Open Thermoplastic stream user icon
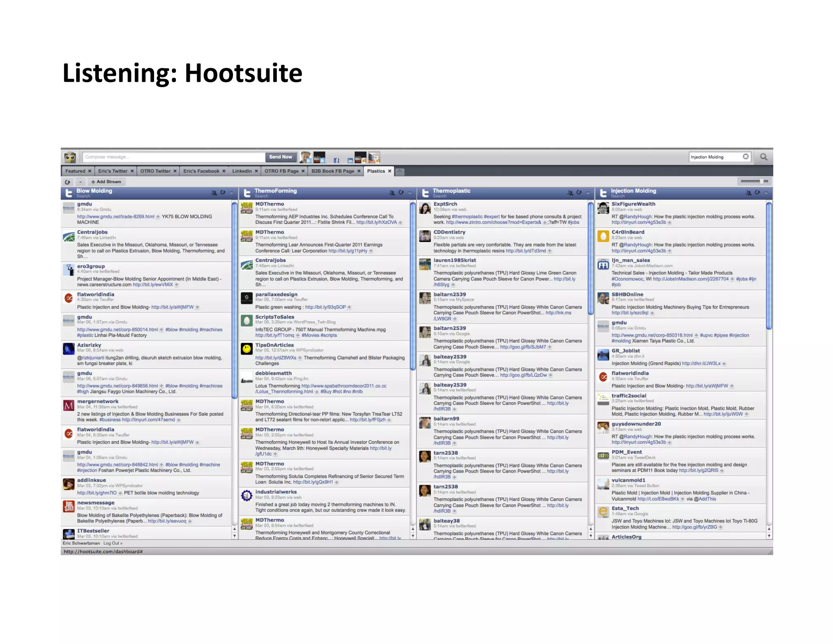 point(570,193)
